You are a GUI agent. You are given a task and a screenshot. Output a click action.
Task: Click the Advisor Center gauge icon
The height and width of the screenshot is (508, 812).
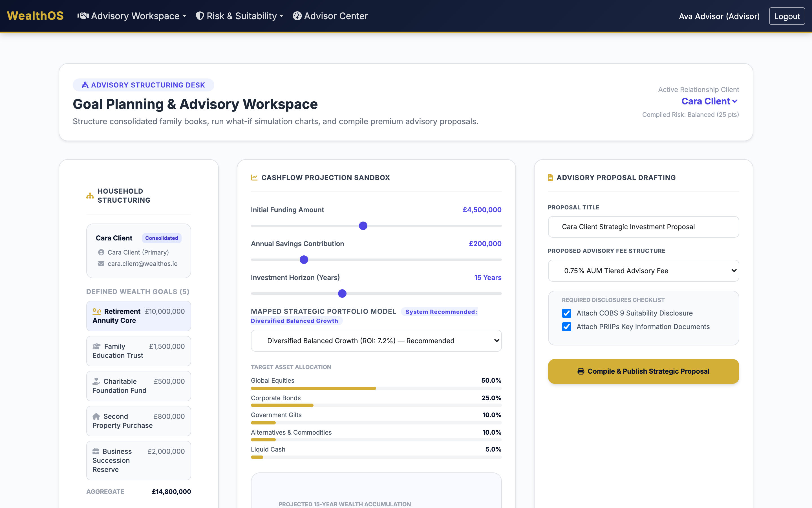(x=297, y=16)
